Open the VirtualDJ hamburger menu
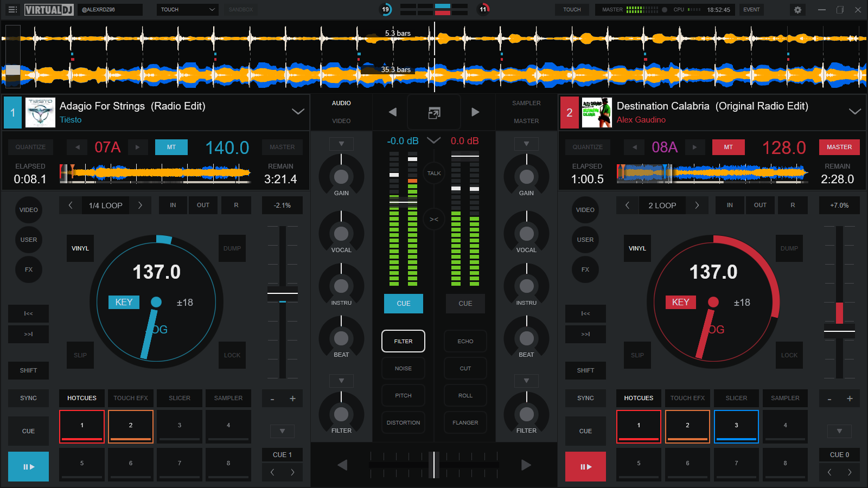 (x=12, y=10)
